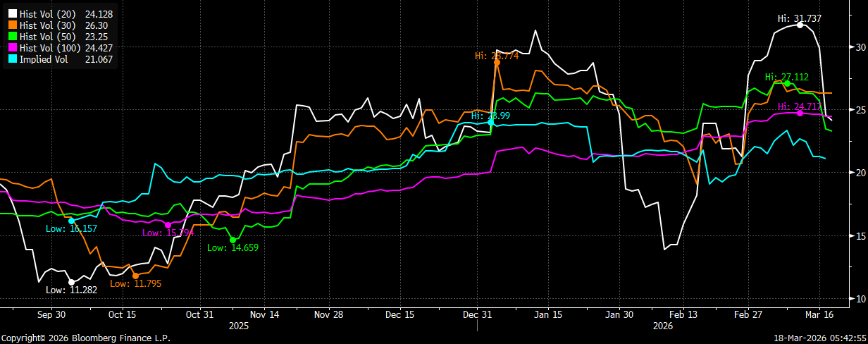Click the orange marker at Low: 11.795
868x344 pixels.
pos(135,276)
